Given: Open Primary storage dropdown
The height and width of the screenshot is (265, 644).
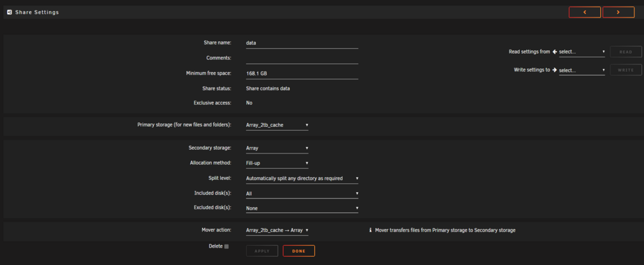Looking at the screenshot, I should tap(277, 125).
